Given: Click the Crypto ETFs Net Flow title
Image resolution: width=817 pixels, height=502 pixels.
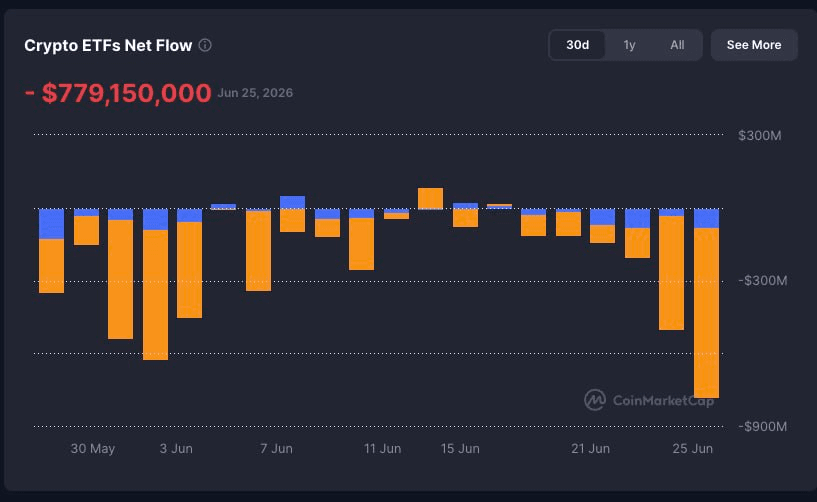Looking at the screenshot, I should [108, 45].
